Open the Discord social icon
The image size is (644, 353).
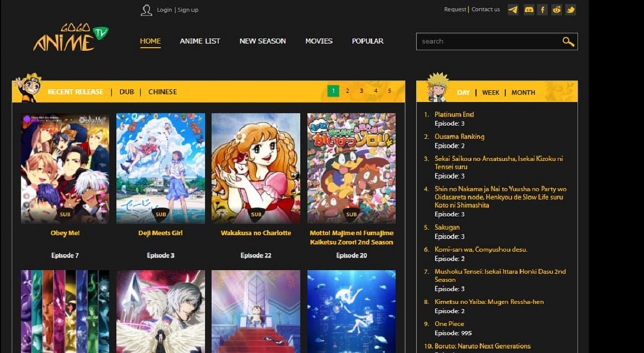(x=529, y=10)
